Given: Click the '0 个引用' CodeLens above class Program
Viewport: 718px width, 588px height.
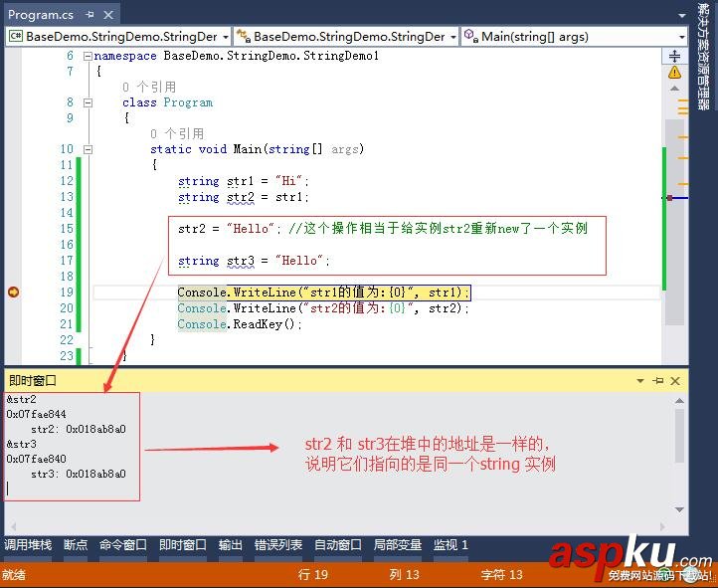Looking at the screenshot, I should click(x=149, y=87).
